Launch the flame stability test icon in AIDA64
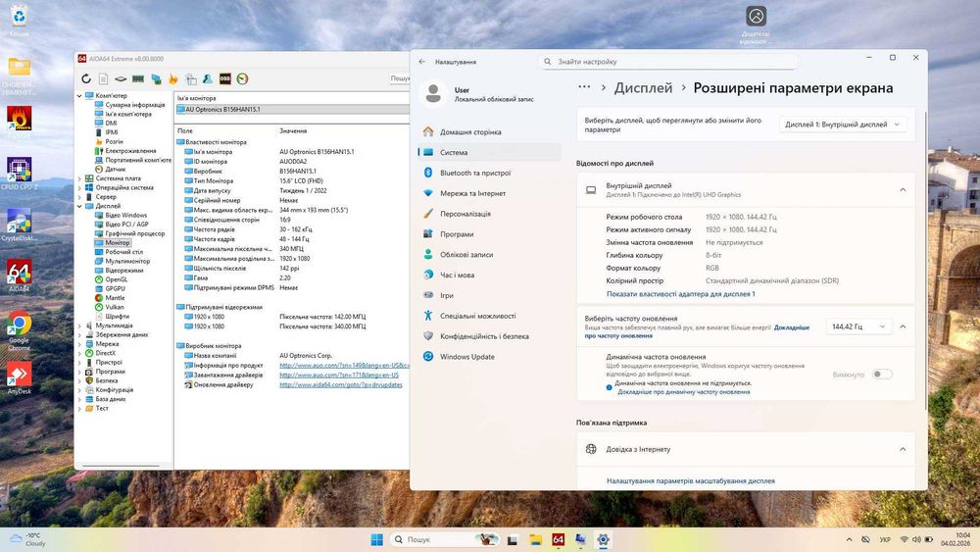Image resolution: width=980 pixels, height=552 pixels. [173, 78]
